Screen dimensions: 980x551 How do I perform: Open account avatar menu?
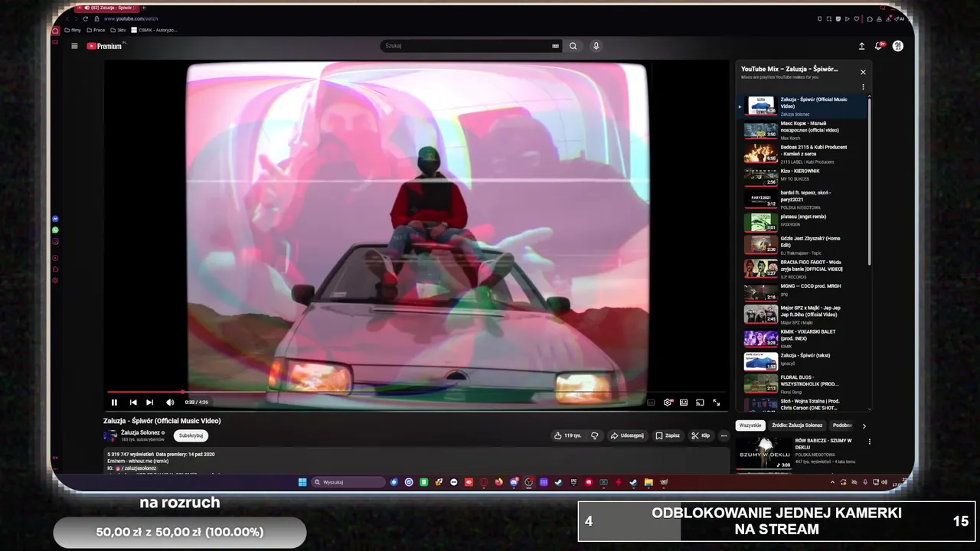tap(897, 46)
